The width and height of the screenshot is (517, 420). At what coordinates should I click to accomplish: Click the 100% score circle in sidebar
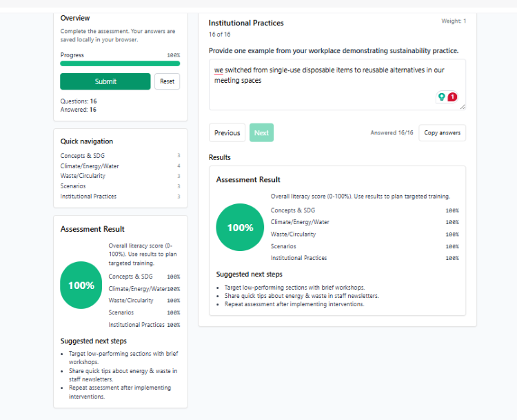(x=81, y=285)
